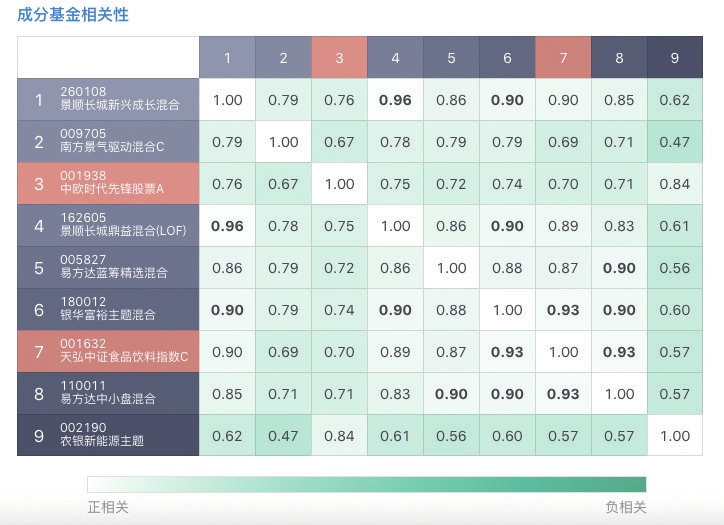
Task: Click 0.83 cell in 易方达中小盘混合 row
Action: [x=395, y=394]
